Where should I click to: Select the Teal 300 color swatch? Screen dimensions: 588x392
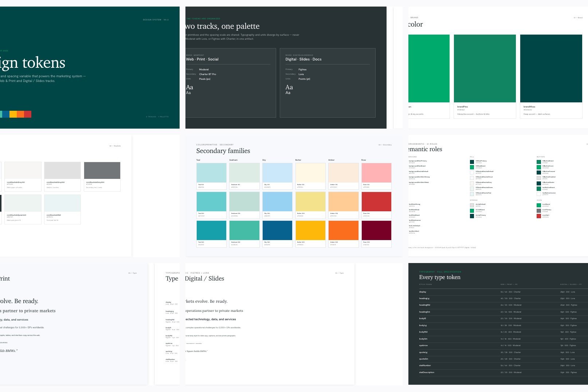[211, 230]
